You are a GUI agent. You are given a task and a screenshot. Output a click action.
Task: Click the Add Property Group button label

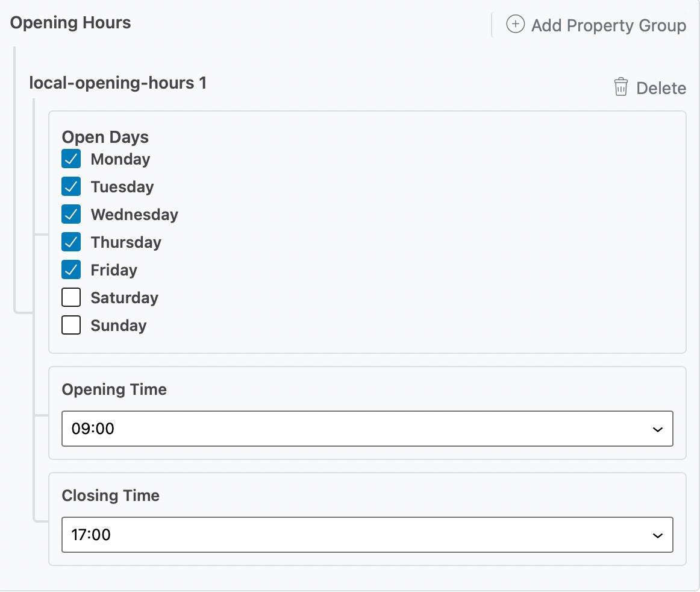(x=608, y=25)
